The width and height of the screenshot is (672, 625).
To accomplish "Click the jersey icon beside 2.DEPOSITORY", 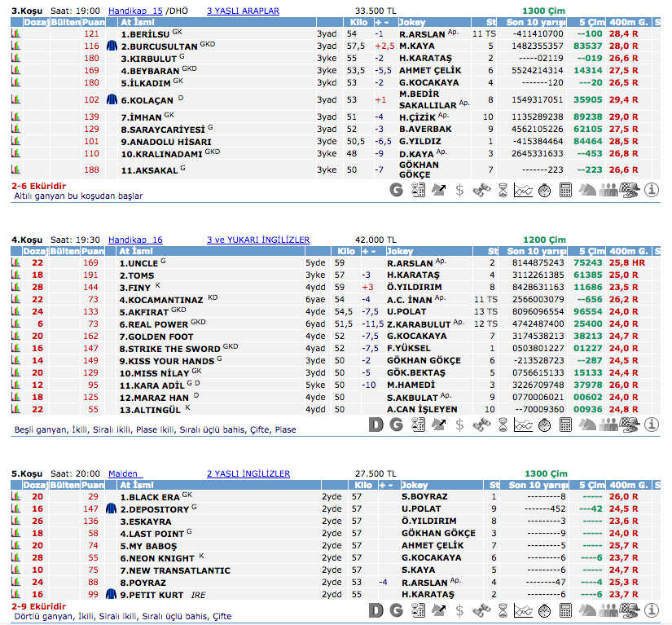I will (x=112, y=509).
